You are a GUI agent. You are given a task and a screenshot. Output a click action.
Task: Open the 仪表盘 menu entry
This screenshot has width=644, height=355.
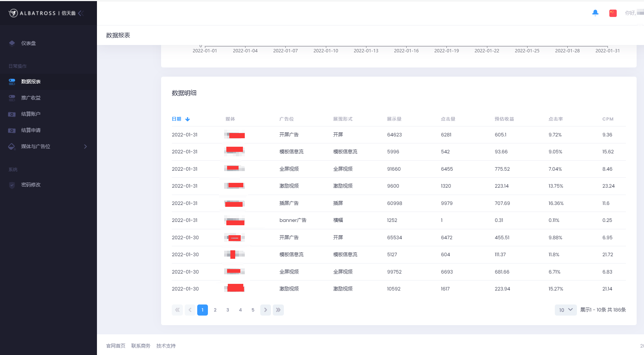(30, 43)
